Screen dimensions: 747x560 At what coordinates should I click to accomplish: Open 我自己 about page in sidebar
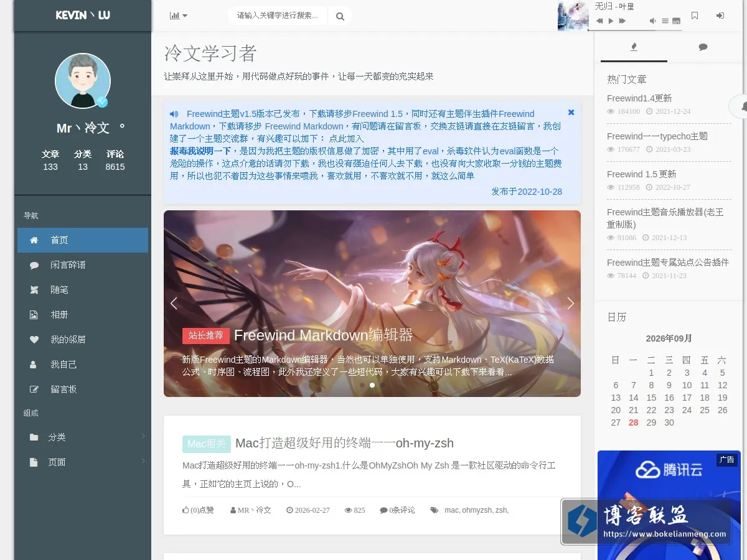83,365
